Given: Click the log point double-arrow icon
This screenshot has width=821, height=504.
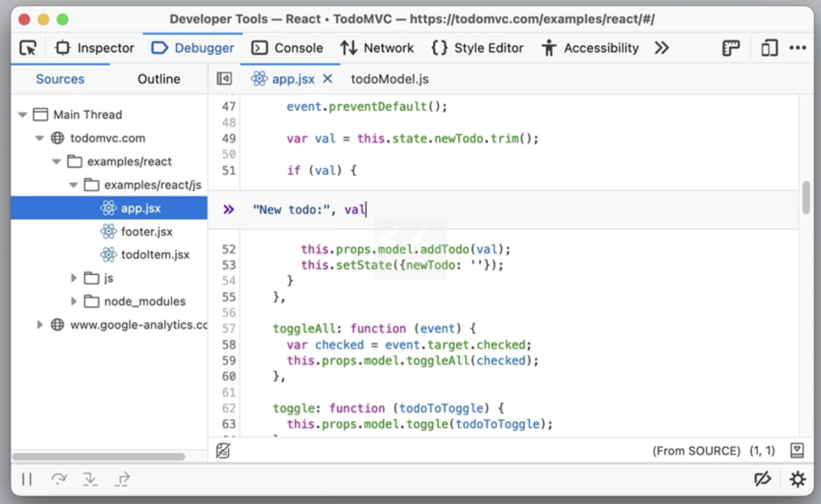Looking at the screenshot, I should (x=229, y=210).
